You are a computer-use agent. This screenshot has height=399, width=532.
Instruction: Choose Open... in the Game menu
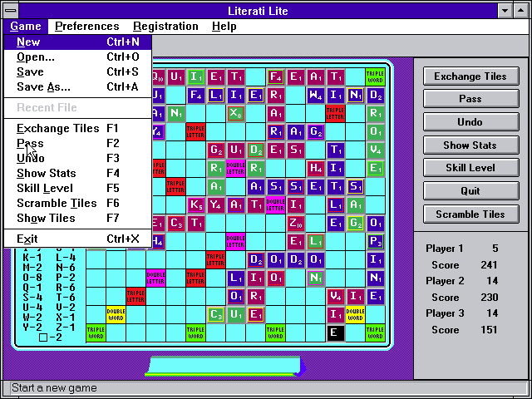tap(36, 57)
